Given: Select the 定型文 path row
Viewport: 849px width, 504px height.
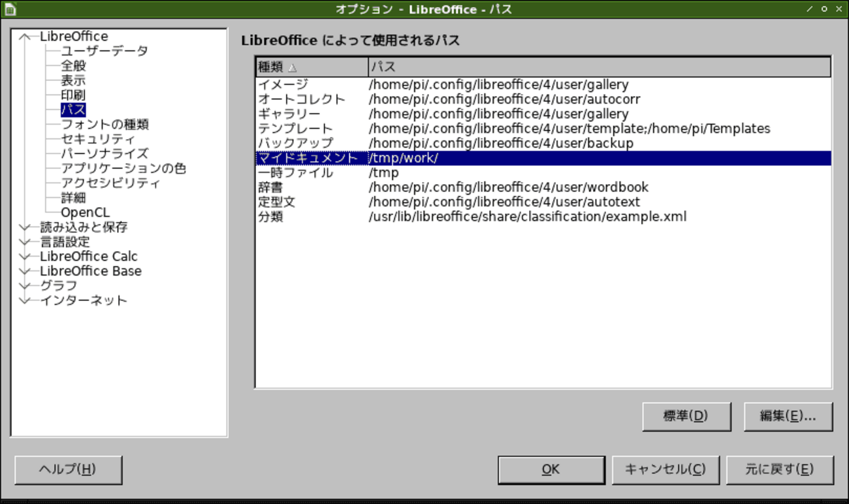Looking at the screenshot, I should click(543, 202).
